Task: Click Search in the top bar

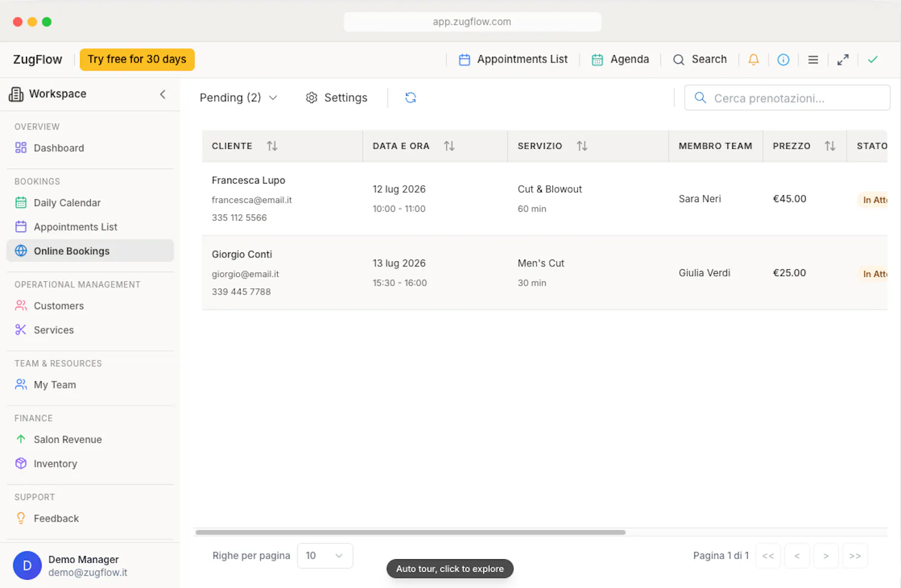Action: (699, 59)
